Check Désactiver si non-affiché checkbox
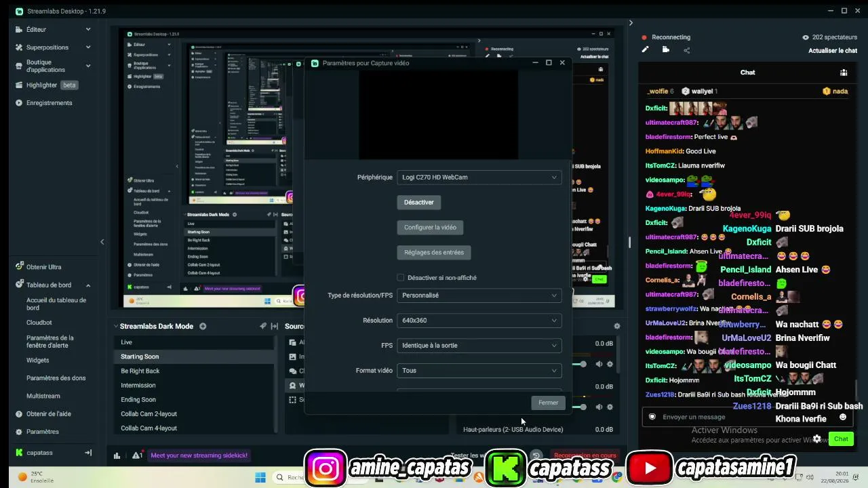 (x=401, y=277)
